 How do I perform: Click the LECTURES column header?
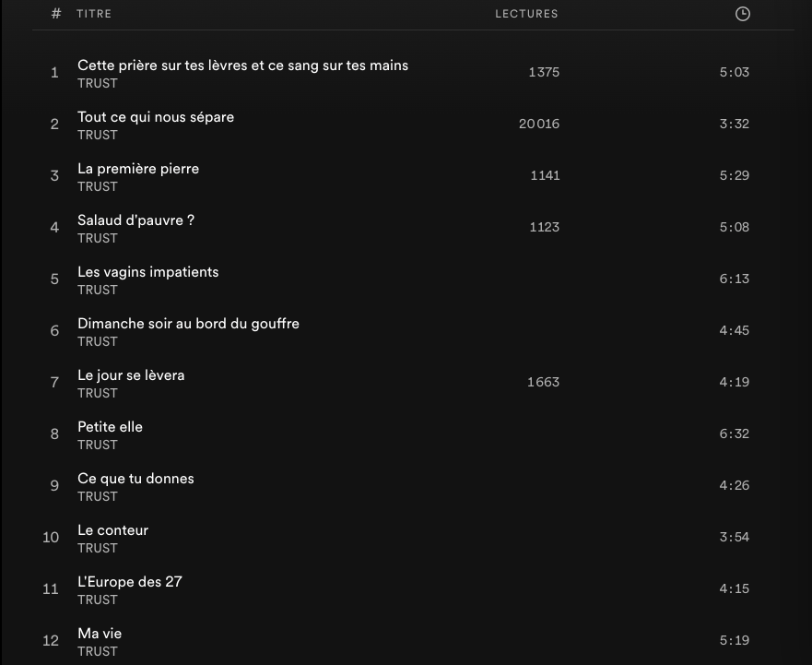526,14
